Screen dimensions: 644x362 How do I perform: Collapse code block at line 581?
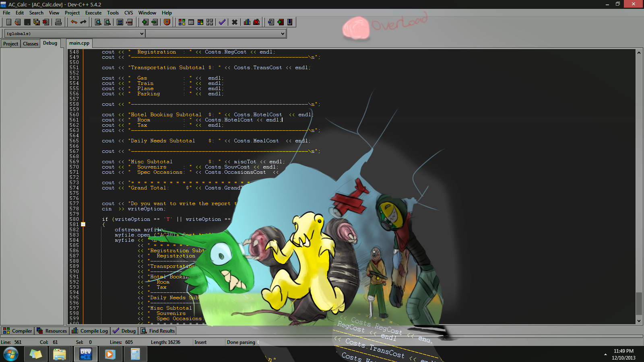pyautogui.click(x=83, y=224)
